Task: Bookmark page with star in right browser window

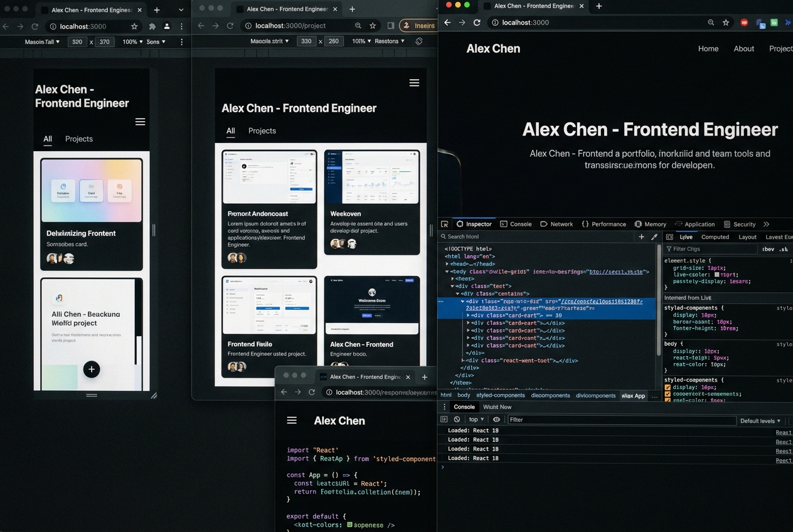Action: tap(726, 22)
